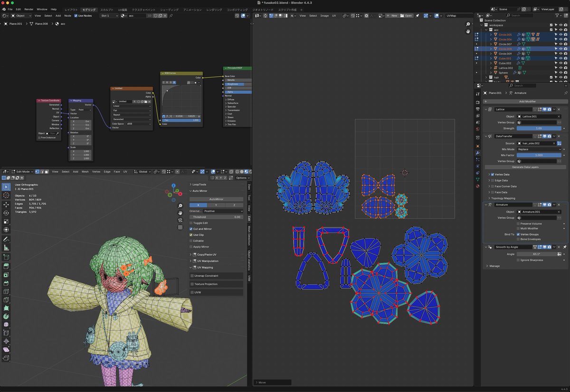The image size is (570, 392).
Task: Enable the Apply Mirror checkbox
Action: coord(191,247)
